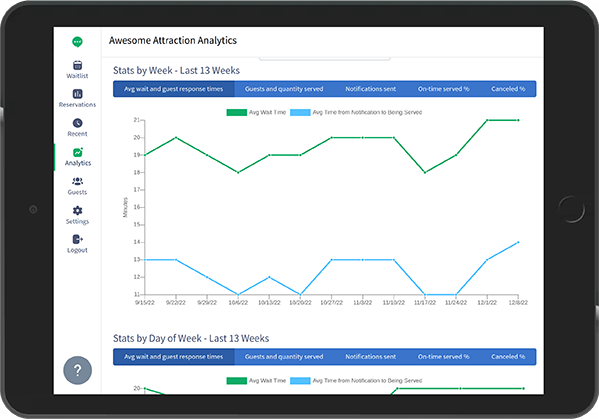Click the 'Stats by Week - Last 13 Weeks' heading
The width and height of the screenshot is (599, 419).
176,71
